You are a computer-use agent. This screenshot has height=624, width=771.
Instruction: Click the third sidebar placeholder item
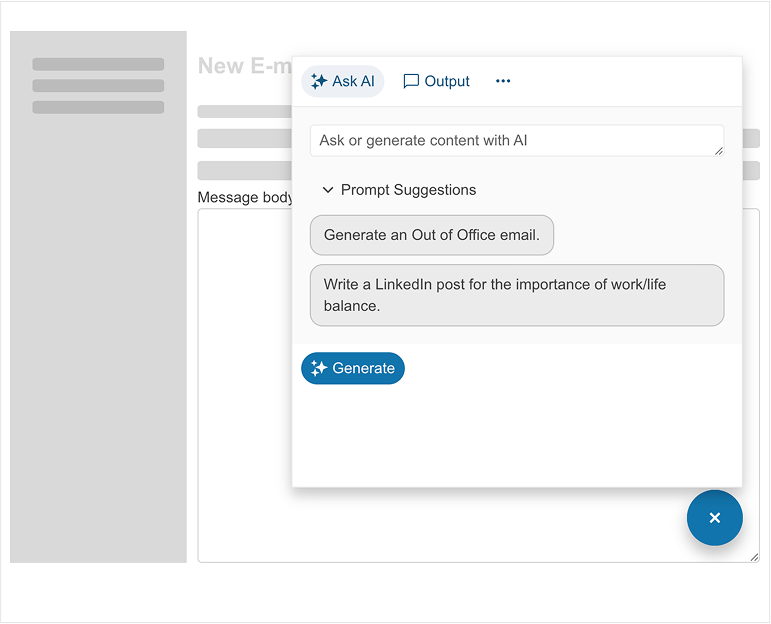coord(98,107)
